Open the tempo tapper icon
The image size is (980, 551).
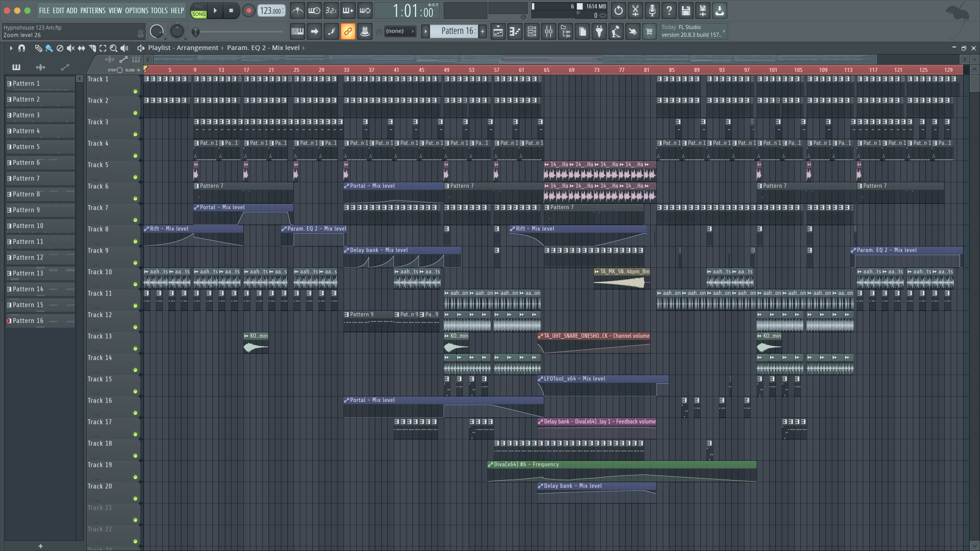pos(616,32)
